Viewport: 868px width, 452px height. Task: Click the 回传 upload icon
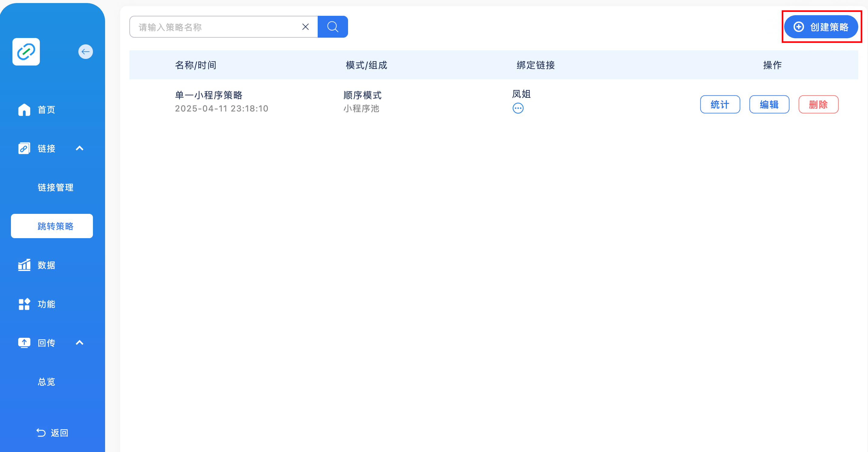coord(24,343)
